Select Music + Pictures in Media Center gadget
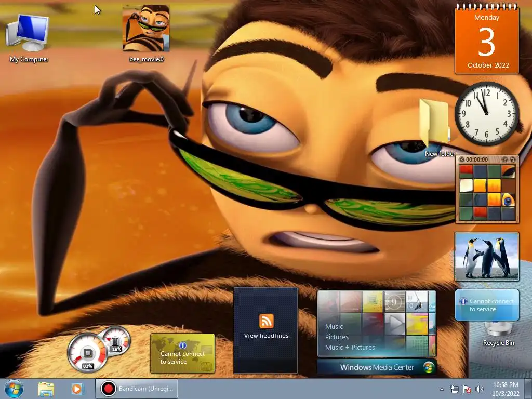 pos(350,347)
